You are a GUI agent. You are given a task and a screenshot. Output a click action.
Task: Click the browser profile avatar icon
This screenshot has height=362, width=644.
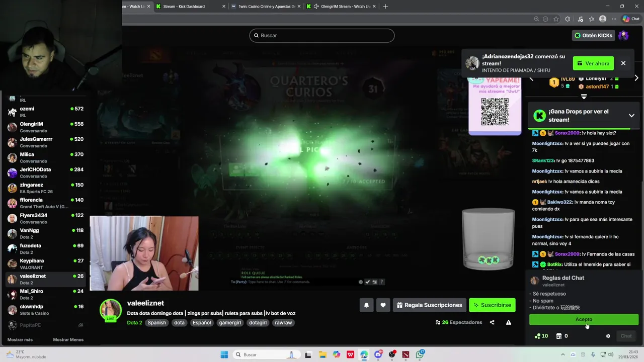[x=603, y=19]
